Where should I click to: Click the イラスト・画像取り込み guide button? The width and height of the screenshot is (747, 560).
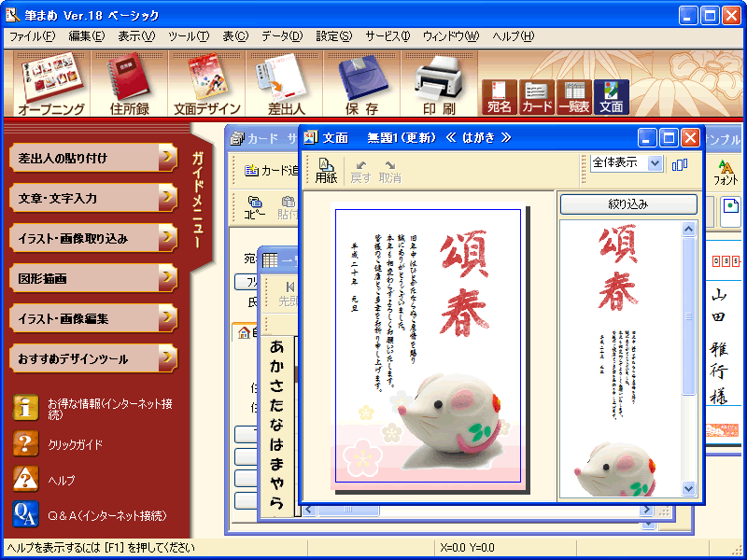pyautogui.click(x=93, y=238)
